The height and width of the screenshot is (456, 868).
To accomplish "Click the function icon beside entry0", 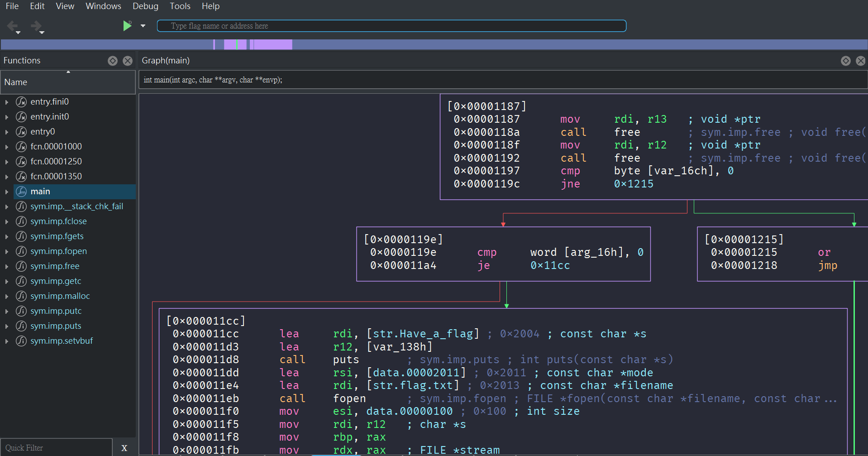I will [21, 132].
